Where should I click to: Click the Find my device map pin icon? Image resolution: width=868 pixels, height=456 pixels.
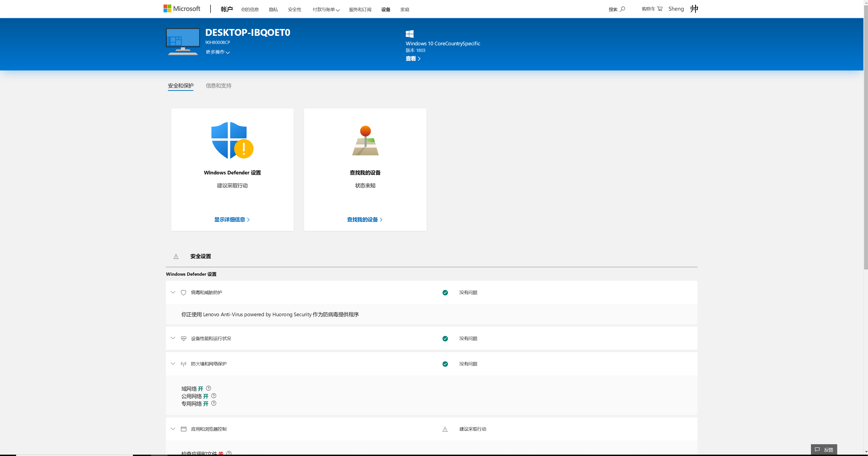tap(365, 140)
